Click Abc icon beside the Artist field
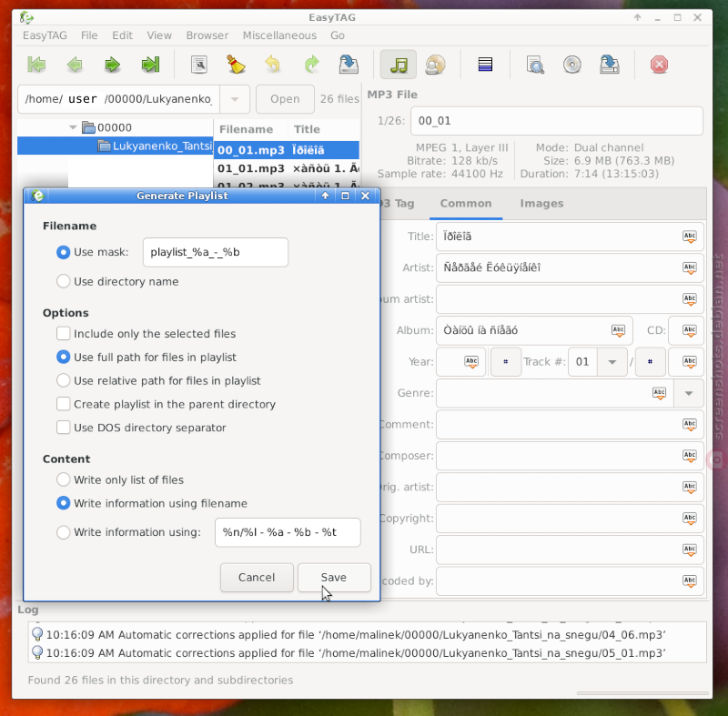Image resolution: width=728 pixels, height=716 pixels. point(690,267)
